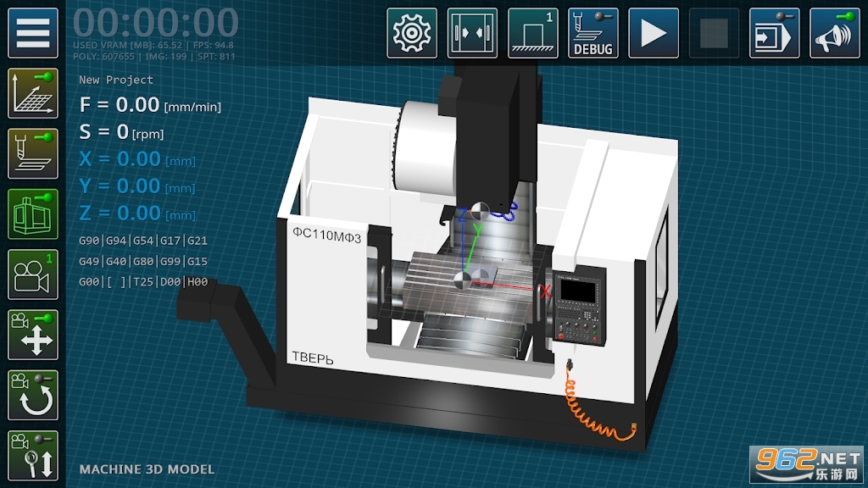Click the Y = 0.00 coordinate value
This screenshot has width=868, height=488.
(x=137, y=186)
